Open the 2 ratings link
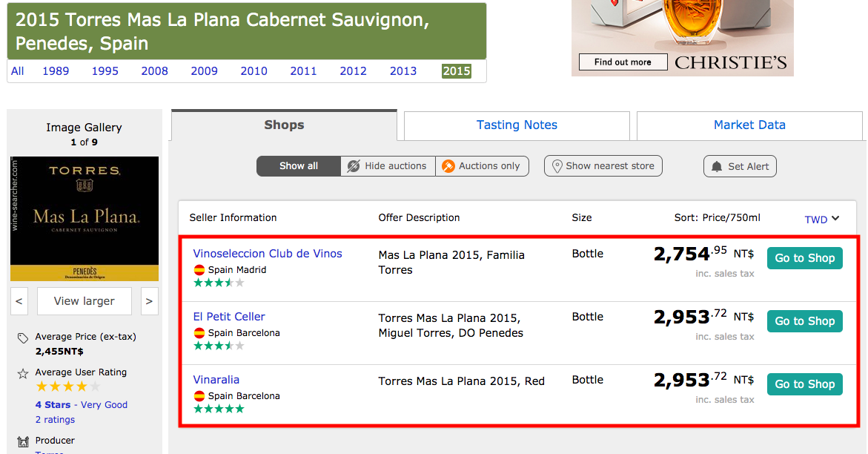Viewport: 868px width, 454px height. [x=55, y=420]
